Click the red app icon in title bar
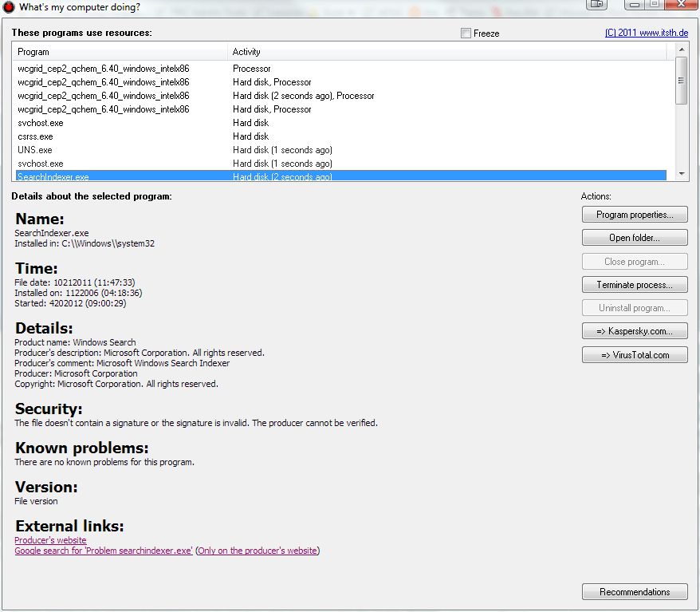Image resolution: width=700 pixels, height=612 pixels. 9,7
